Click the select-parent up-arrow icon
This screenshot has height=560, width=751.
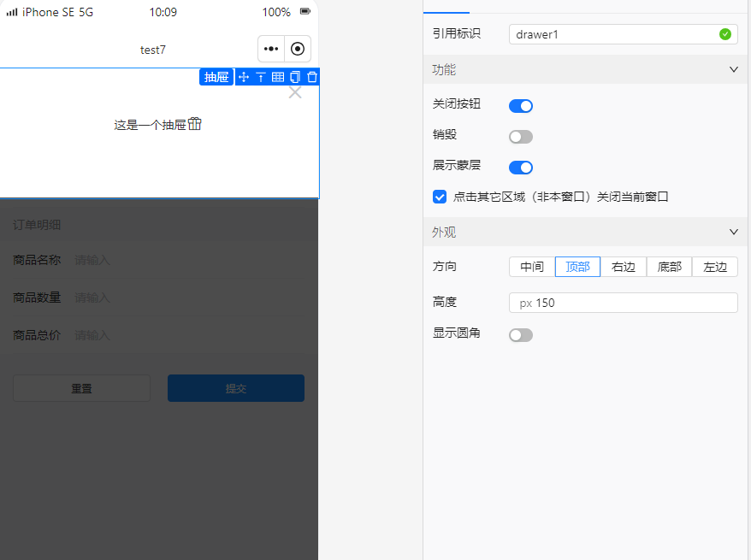point(261,77)
